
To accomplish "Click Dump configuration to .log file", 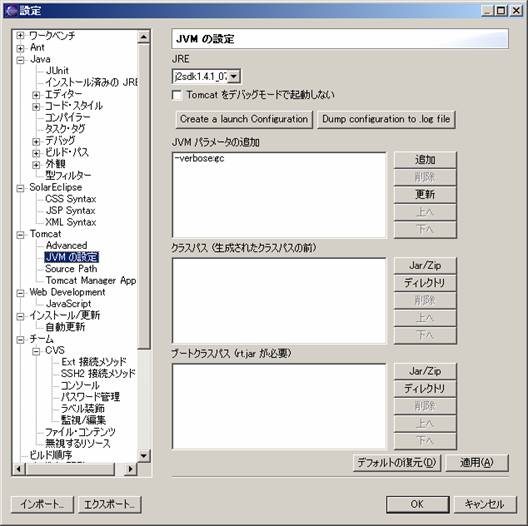I will (386, 119).
